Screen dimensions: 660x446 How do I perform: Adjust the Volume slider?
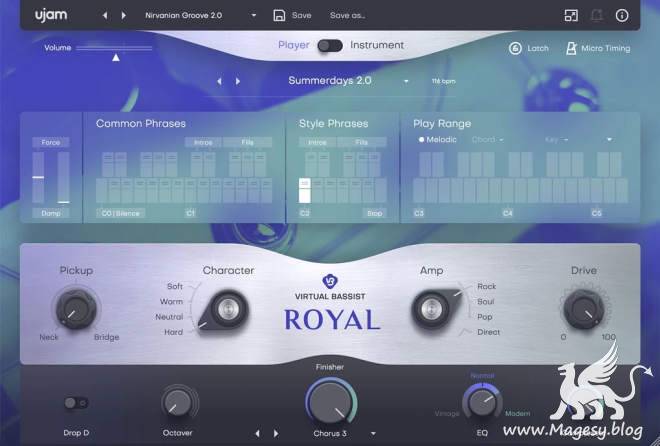tap(114, 48)
